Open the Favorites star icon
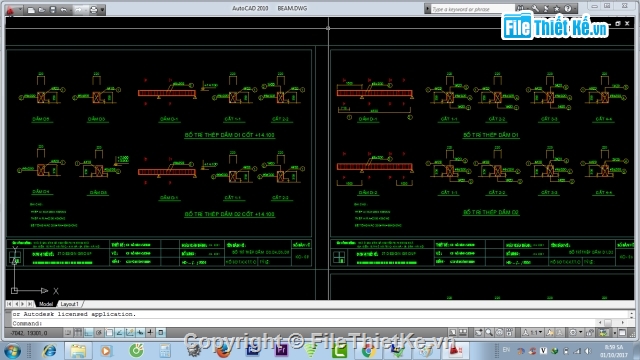This screenshot has height=360, width=640. (557, 9)
